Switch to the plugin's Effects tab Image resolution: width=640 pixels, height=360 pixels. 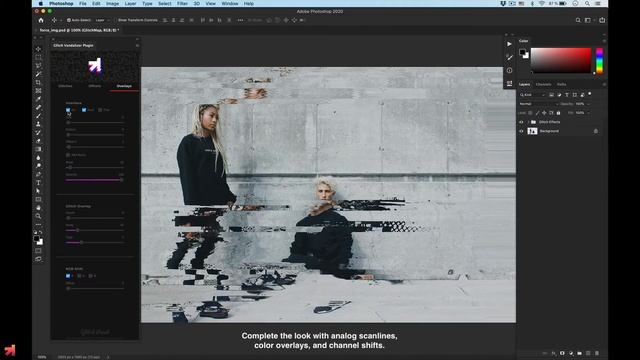tap(95, 86)
